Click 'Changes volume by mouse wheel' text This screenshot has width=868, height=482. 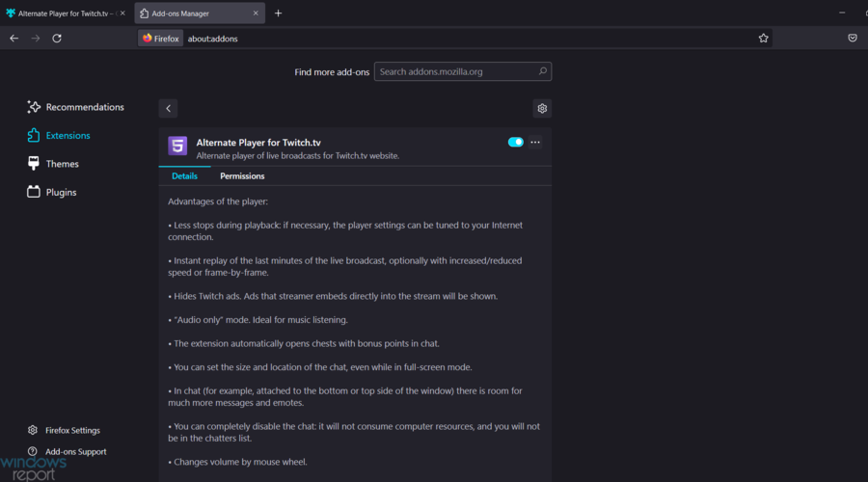(237, 462)
